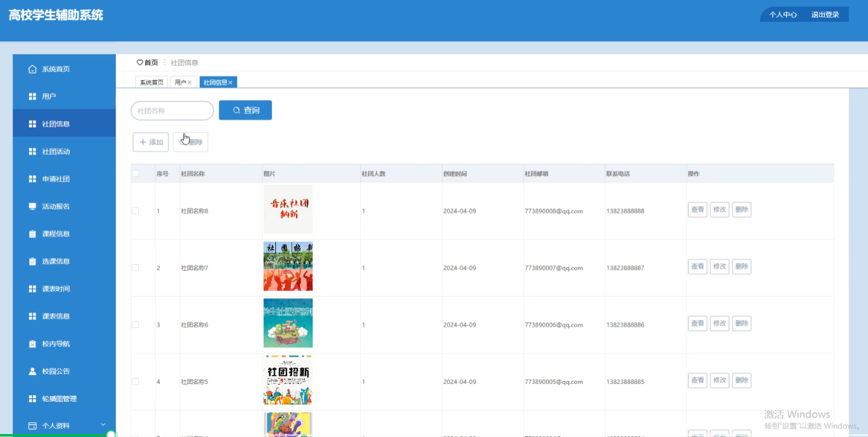Open 轮播图管理 in the sidebar

tap(64, 399)
